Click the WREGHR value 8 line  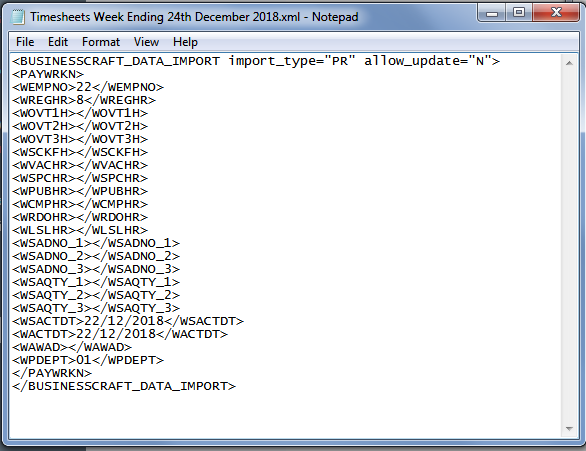84,100
